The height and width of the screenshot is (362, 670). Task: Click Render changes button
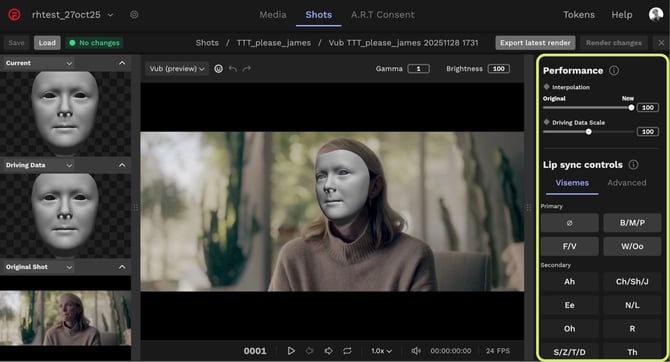click(x=614, y=43)
